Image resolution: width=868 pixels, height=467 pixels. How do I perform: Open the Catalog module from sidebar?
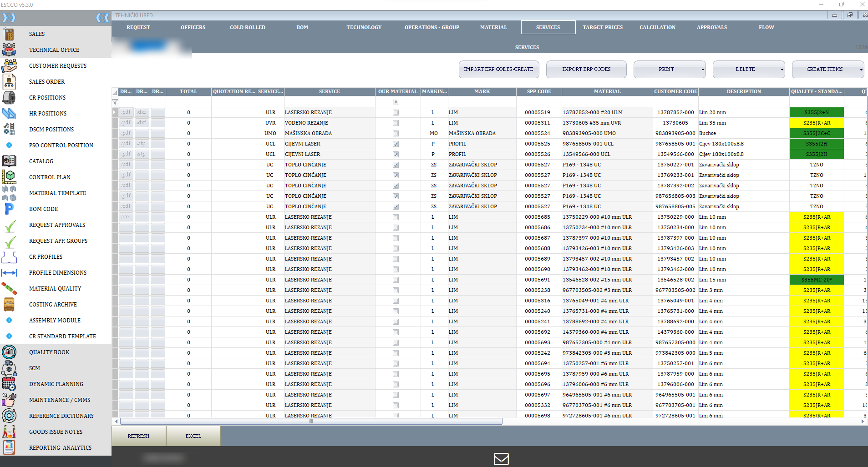[x=9, y=161]
